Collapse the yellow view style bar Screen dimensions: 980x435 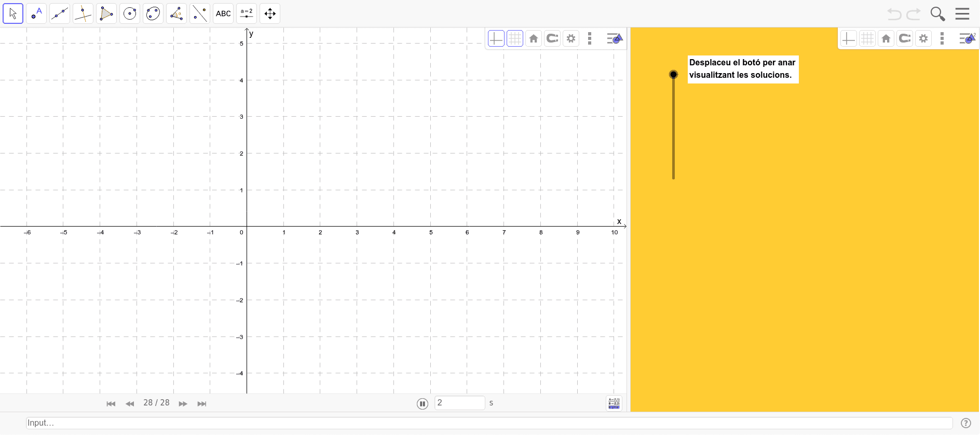pyautogui.click(x=967, y=38)
